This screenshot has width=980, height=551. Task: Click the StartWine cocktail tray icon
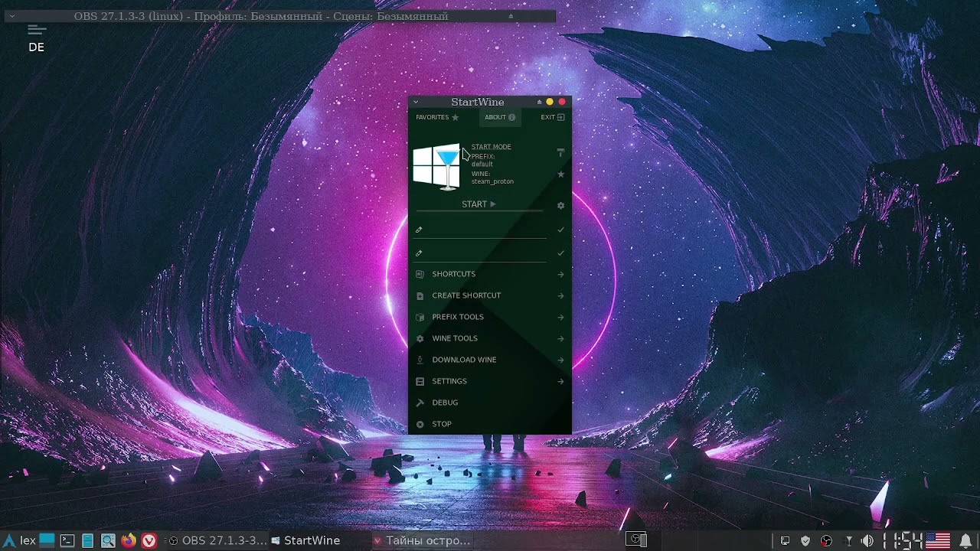(x=848, y=541)
